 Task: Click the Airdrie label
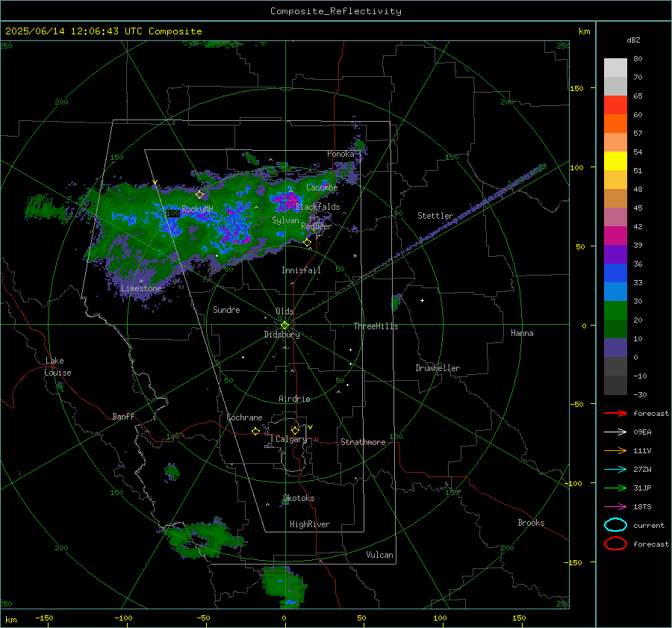294,399
